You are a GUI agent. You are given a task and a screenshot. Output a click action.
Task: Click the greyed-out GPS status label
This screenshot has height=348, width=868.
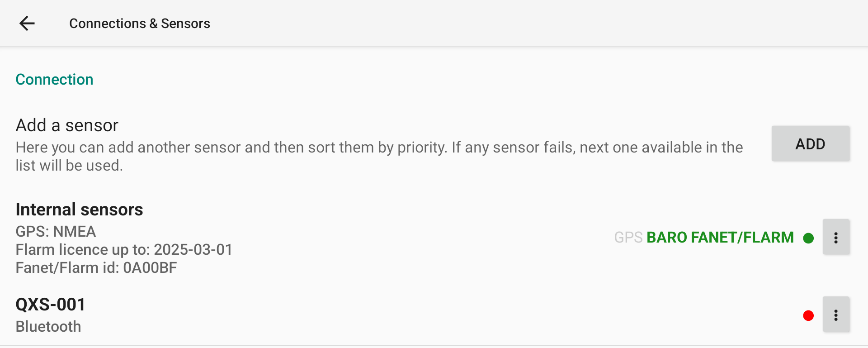point(628,238)
